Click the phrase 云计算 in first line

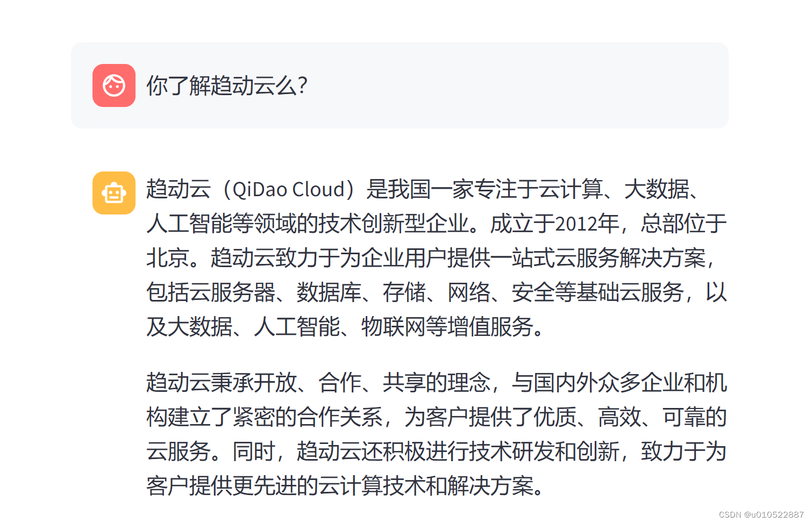tap(571, 189)
